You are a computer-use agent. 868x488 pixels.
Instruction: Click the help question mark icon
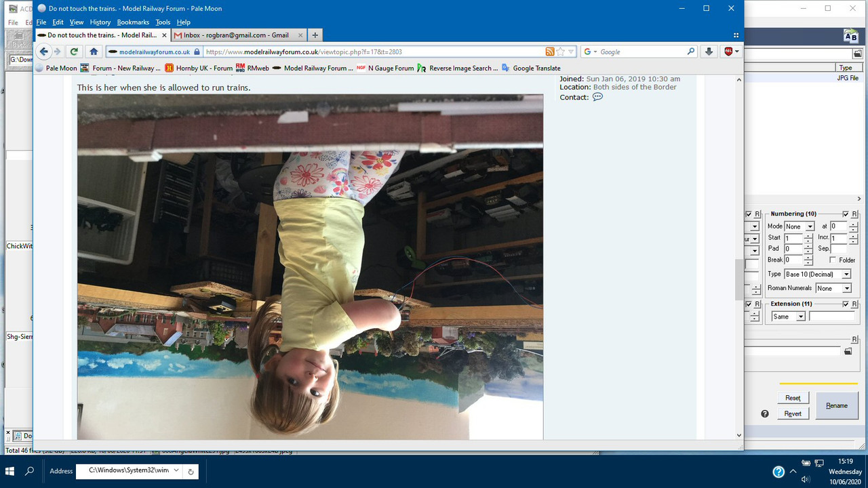click(765, 413)
